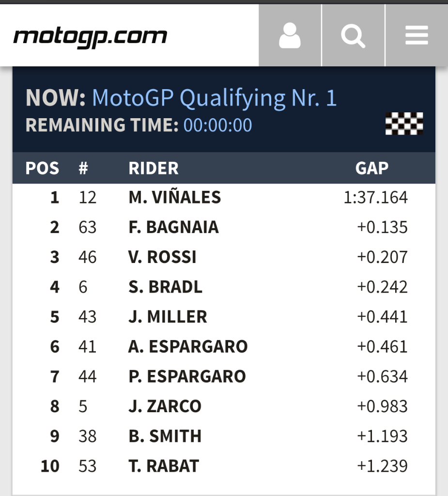
Task: Click B. Smith rider name
Action: 165,436
